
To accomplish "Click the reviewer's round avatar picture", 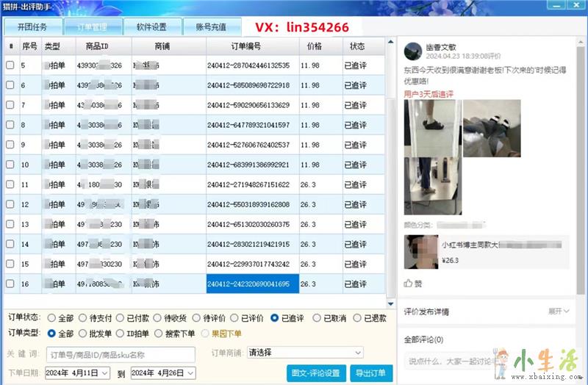I will (x=412, y=51).
